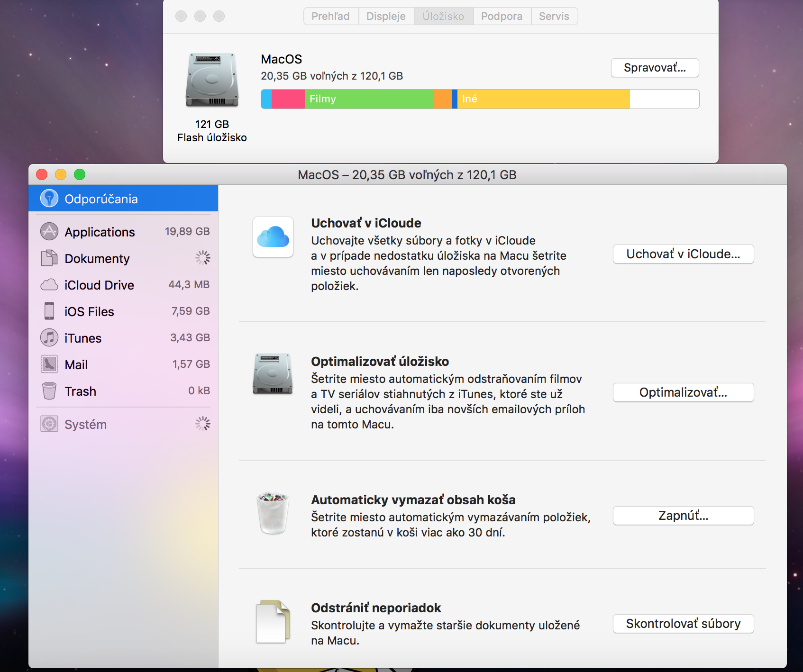This screenshot has width=803, height=672.
Task: Click the Mail stamp icon
Action: coord(49,364)
